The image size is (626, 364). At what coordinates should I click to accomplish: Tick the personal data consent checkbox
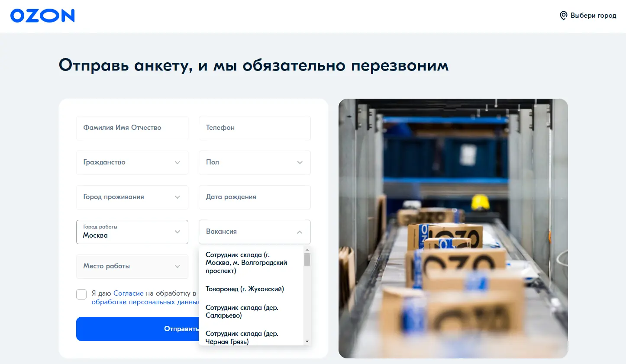coord(81,294)
